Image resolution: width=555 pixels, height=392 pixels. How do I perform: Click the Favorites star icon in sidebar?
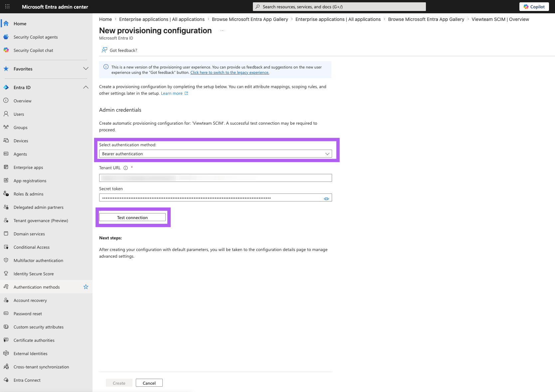click(6, 69)
